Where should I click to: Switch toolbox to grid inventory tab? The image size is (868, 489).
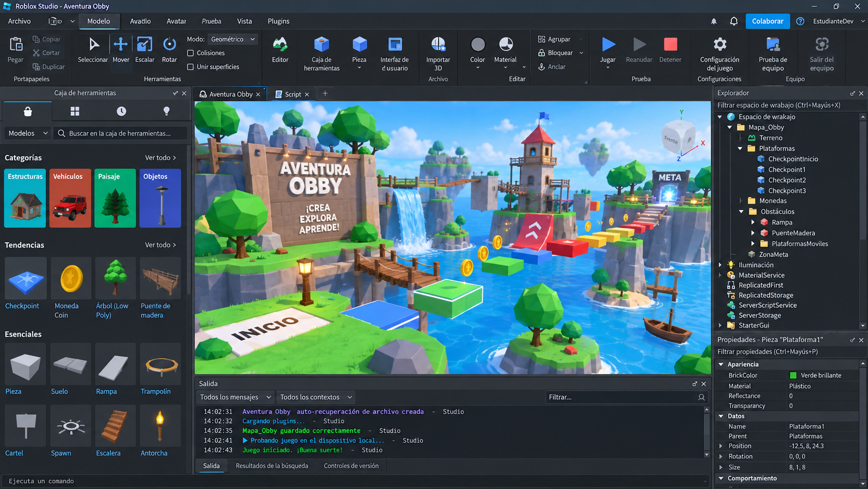click(75, 111)
